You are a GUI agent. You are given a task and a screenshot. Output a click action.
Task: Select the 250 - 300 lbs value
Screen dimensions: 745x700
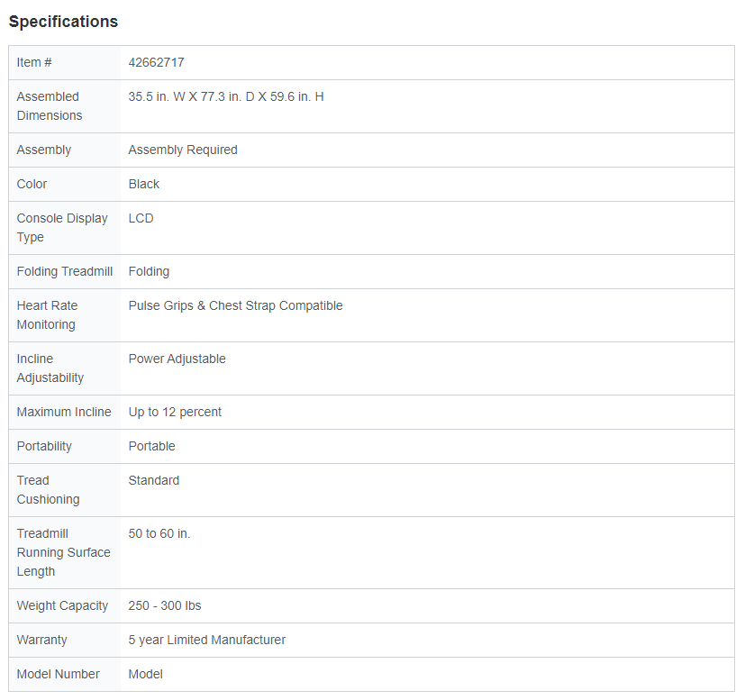click(x=165, y=605)
